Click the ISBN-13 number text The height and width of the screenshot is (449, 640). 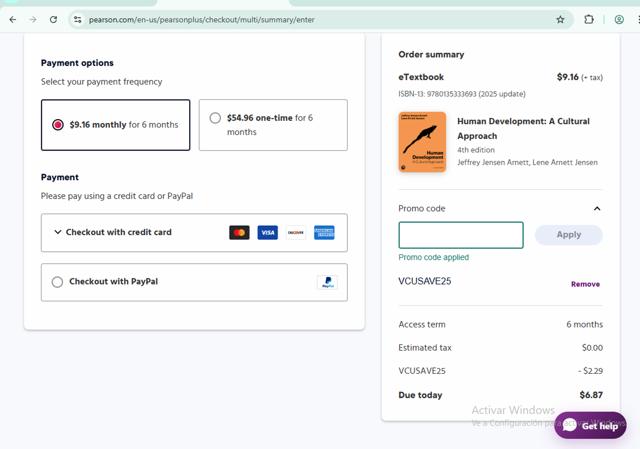coord(462,94)
